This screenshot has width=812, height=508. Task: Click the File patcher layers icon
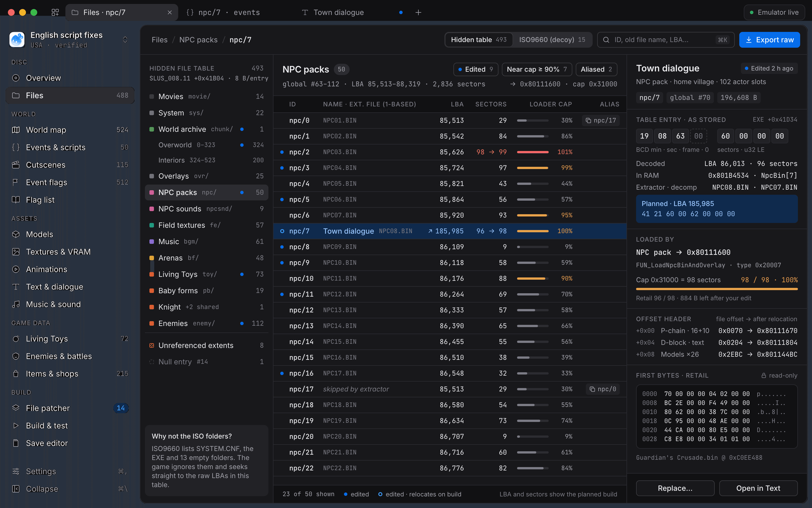click(x=16, y=408)
